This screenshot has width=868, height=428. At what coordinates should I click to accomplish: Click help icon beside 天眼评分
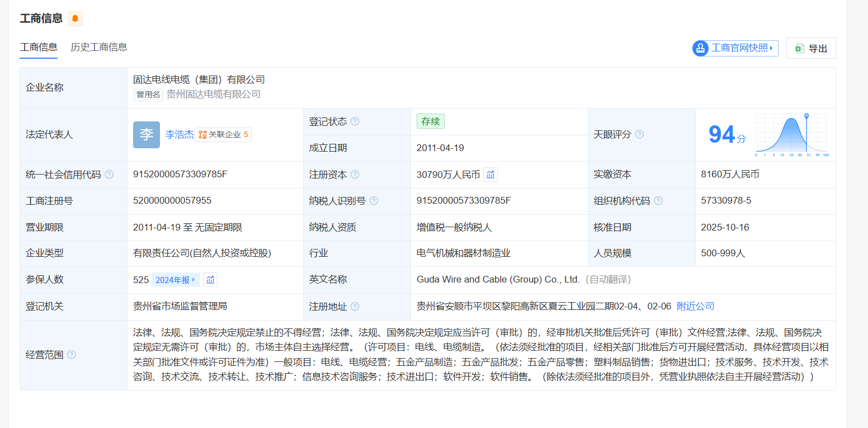pyautogui.click(x=639, y=134)
